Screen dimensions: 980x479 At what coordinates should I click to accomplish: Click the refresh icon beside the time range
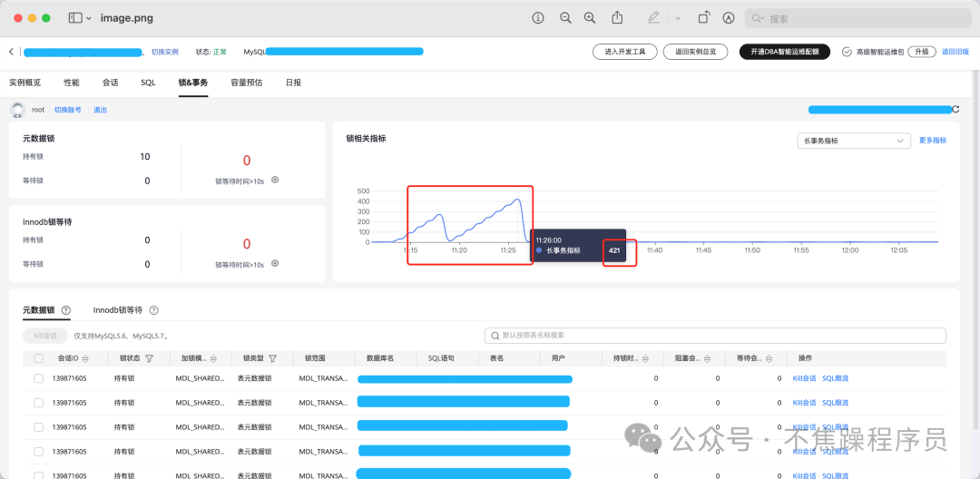coord(955,110)
